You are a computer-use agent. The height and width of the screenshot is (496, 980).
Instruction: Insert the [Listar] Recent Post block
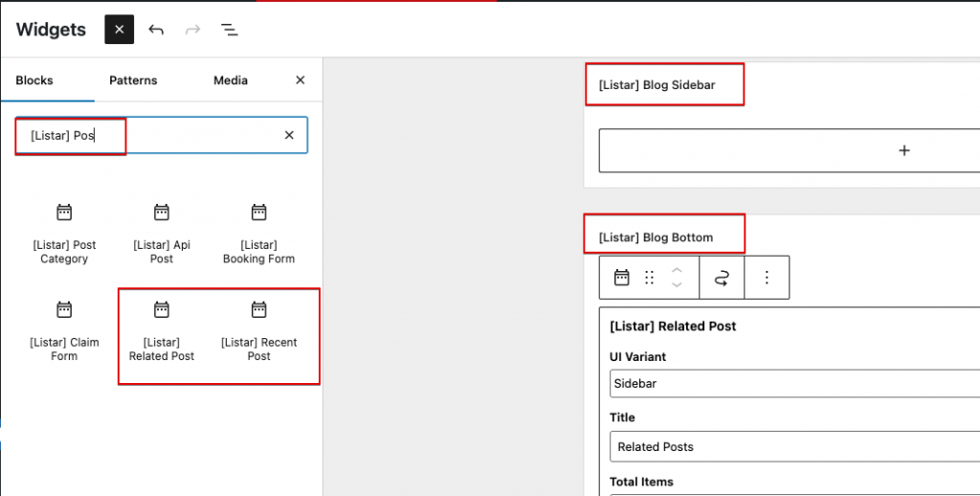(258, 331)
